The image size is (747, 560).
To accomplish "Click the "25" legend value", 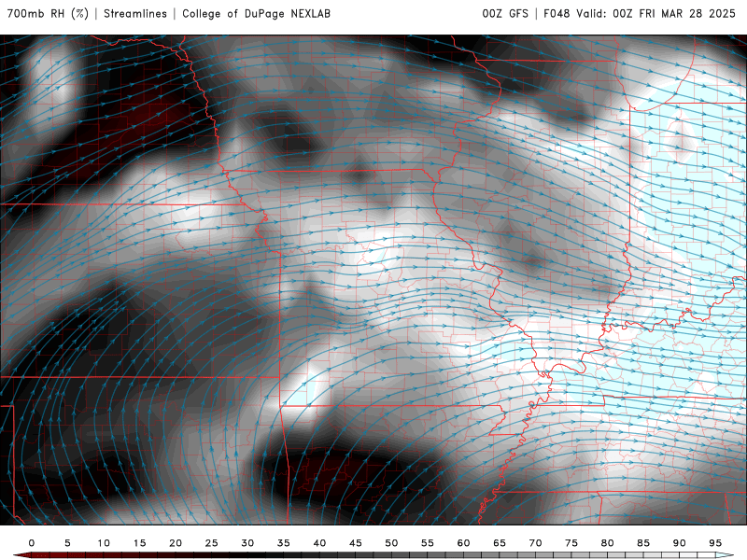I will point(212,543).
